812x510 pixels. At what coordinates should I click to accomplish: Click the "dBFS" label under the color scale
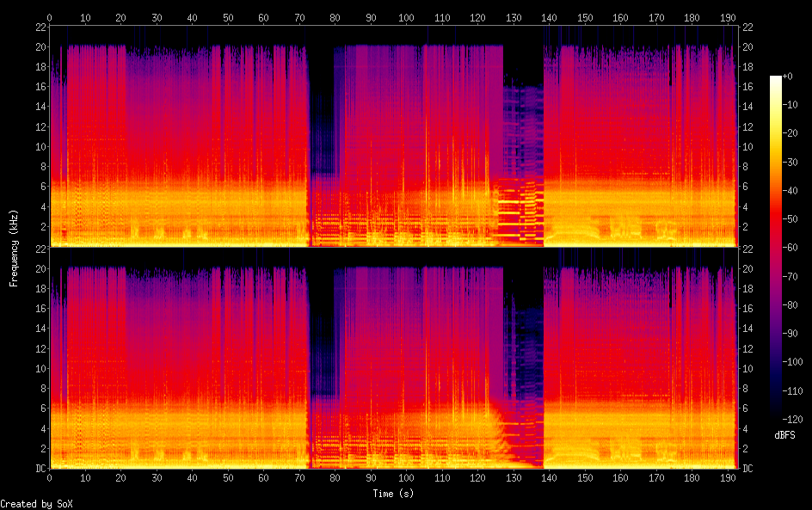[x=784, y=436]
